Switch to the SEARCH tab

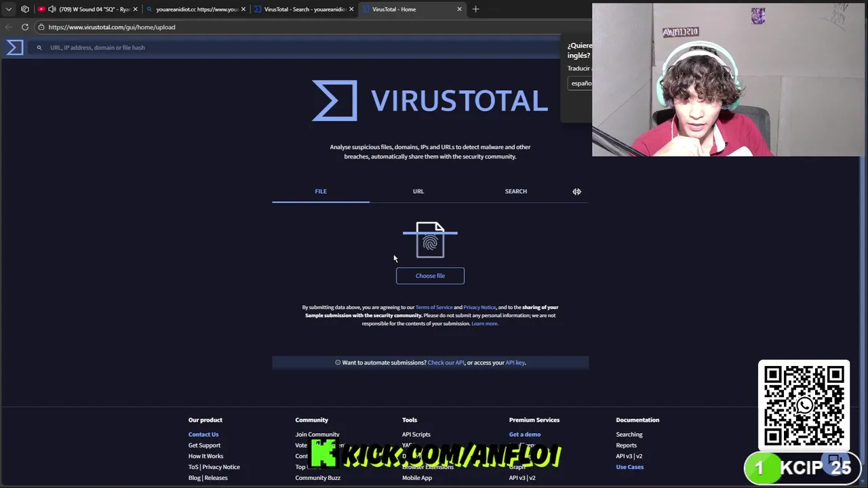[515, 191]
